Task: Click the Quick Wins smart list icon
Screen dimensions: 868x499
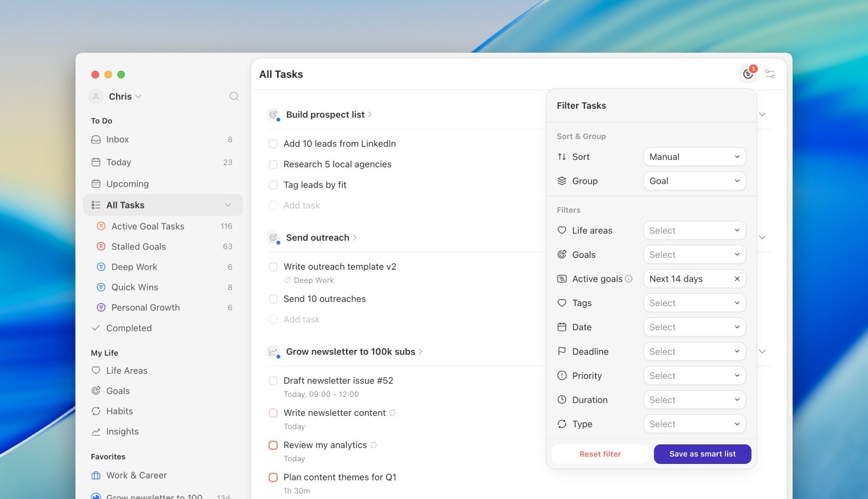Action: coord(101,287)
